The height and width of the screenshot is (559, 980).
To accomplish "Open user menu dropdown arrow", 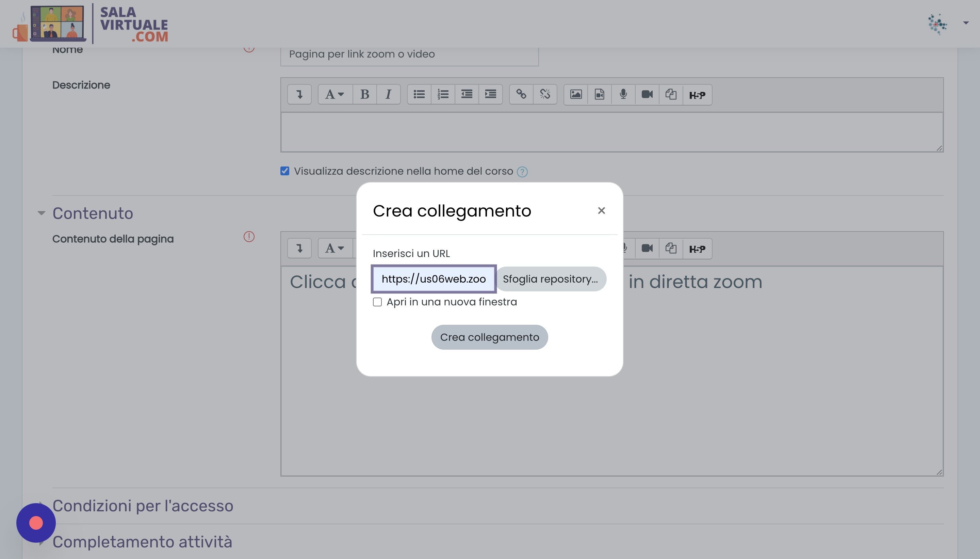I will pos(966,23).
